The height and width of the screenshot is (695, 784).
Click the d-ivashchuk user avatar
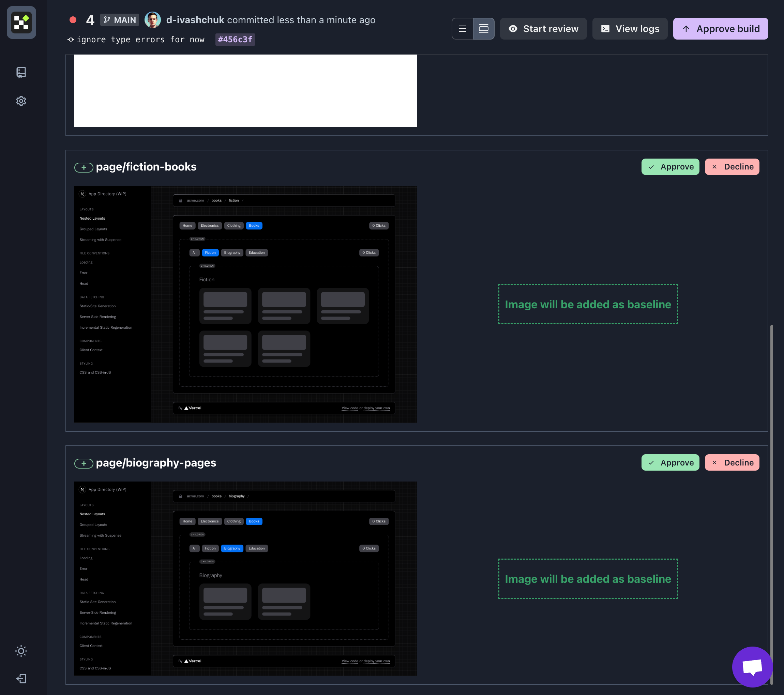click(152, 20)
